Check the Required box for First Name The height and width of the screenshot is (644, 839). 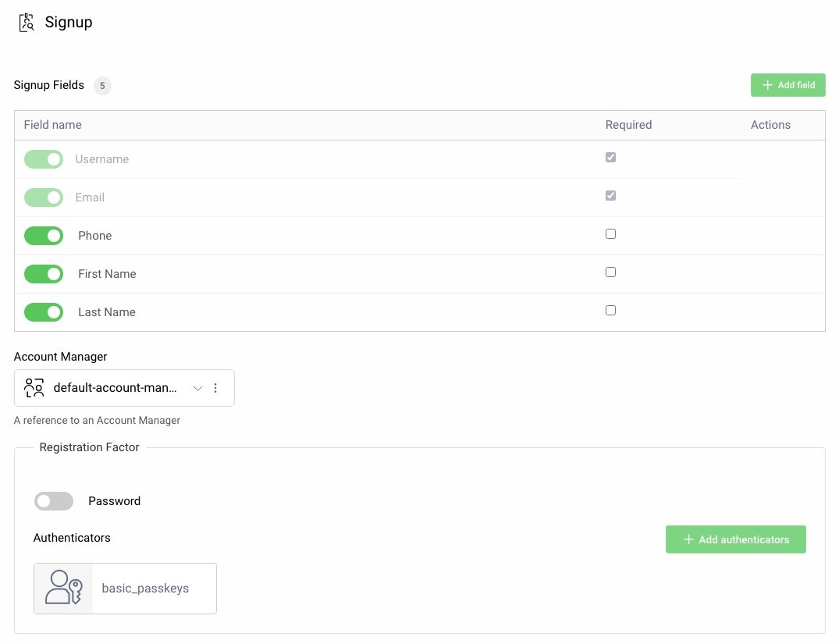click(x=610, y=272)
